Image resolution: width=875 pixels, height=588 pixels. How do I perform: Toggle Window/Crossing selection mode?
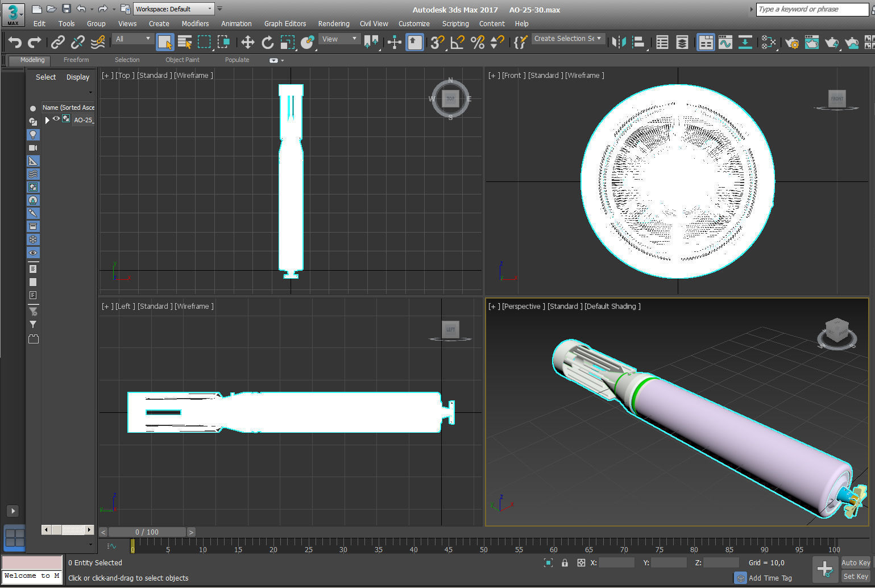click(223, 42)
